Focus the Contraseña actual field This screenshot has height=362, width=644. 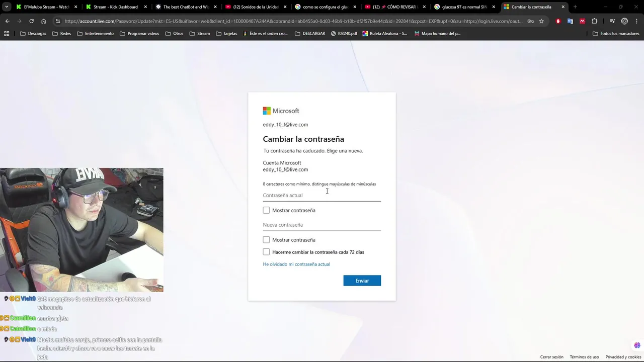pos(321,195)
